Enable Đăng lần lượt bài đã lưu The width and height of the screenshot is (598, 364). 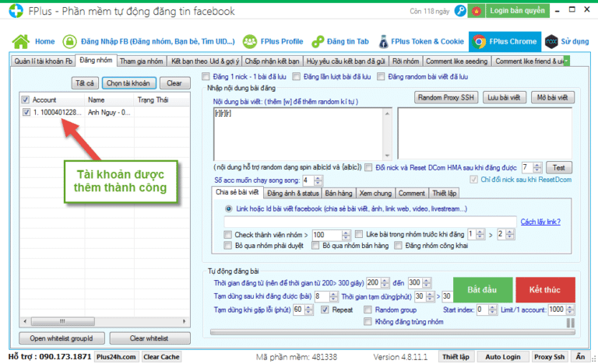point(297,77)
